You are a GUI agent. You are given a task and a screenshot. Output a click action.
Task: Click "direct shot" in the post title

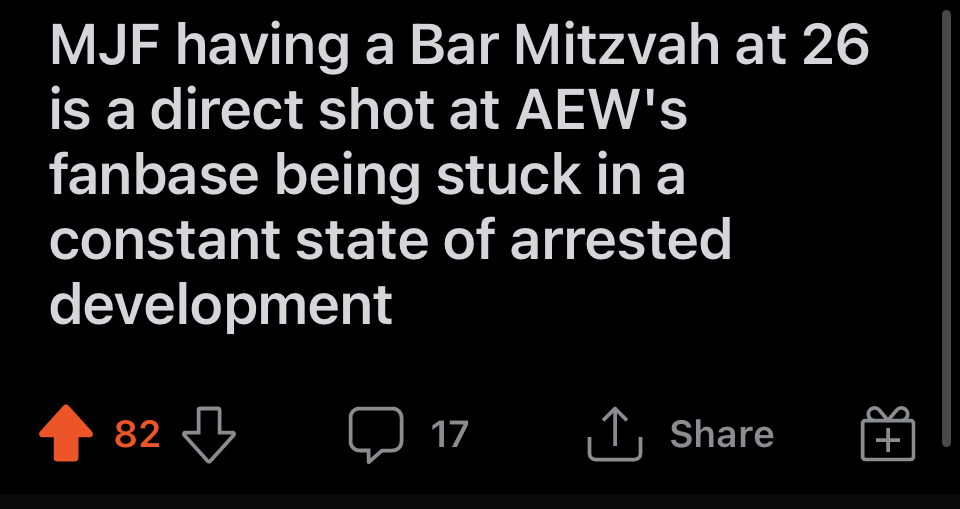(x=296, y=111)
